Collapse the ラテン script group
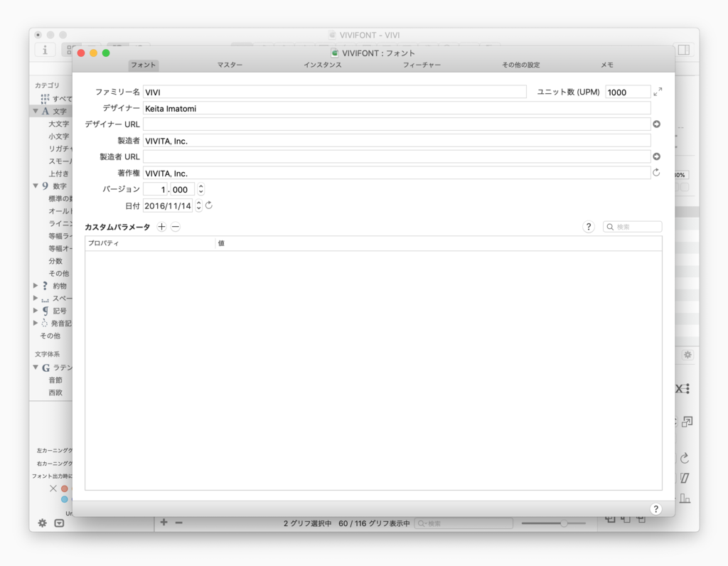This screenshot has width=728, height=566. click(x=36, y=368)
